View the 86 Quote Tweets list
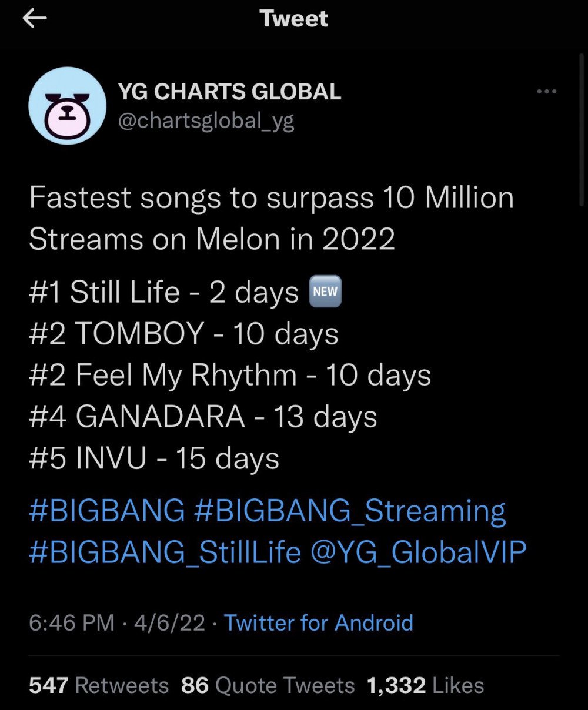The height and width of the screenshot is (710, 588). 268,685
